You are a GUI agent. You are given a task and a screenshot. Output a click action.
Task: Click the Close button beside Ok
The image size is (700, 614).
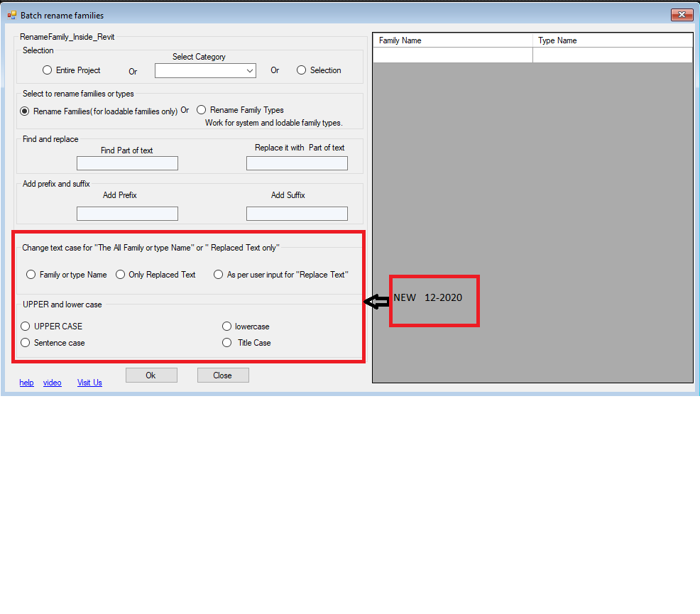223,375
